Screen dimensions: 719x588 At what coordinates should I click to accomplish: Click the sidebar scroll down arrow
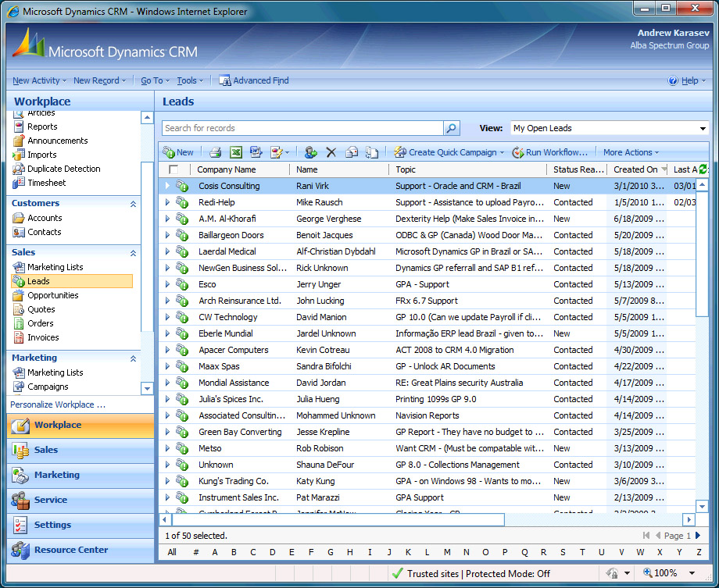click(x=147, y=389)
